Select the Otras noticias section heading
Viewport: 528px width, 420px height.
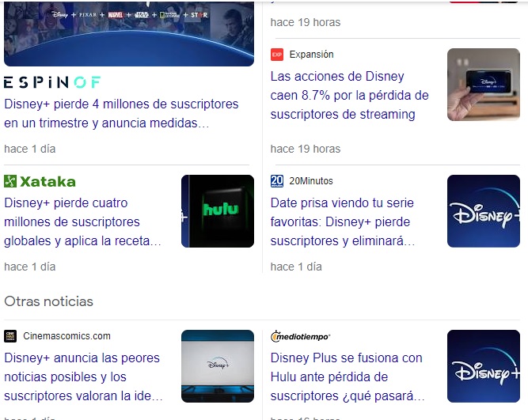click(x=48, y=301)
